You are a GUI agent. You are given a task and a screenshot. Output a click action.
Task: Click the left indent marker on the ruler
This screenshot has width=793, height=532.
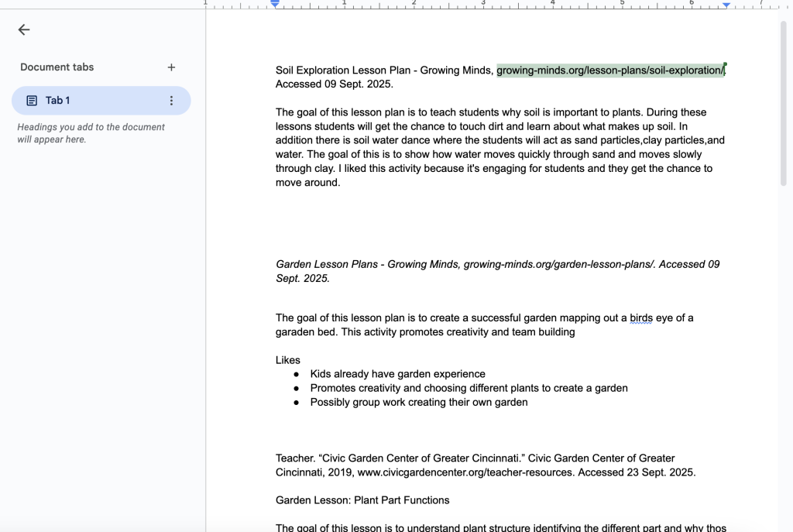[x=275, y=5]
